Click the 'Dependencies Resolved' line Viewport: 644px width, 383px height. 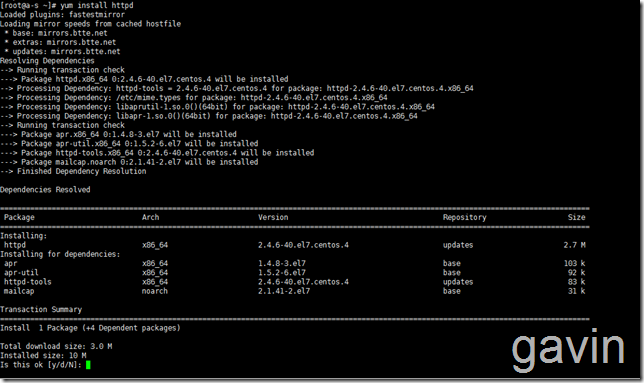tap(45, 190)
